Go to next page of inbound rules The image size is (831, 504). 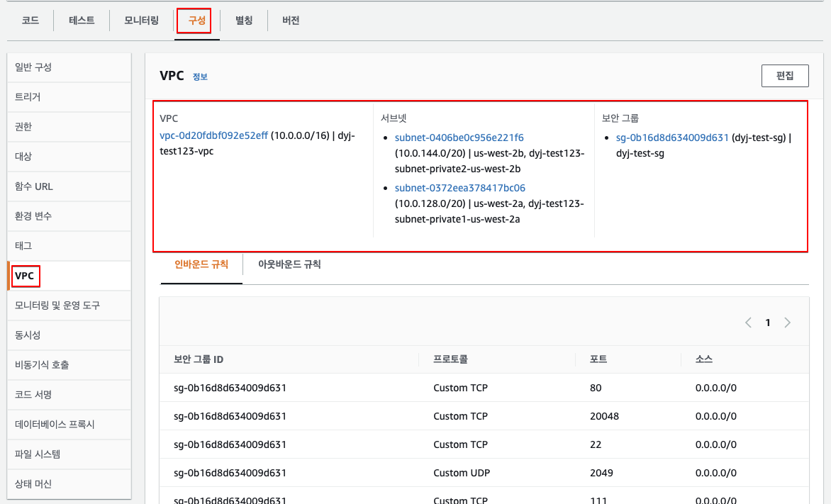point(787,323)
